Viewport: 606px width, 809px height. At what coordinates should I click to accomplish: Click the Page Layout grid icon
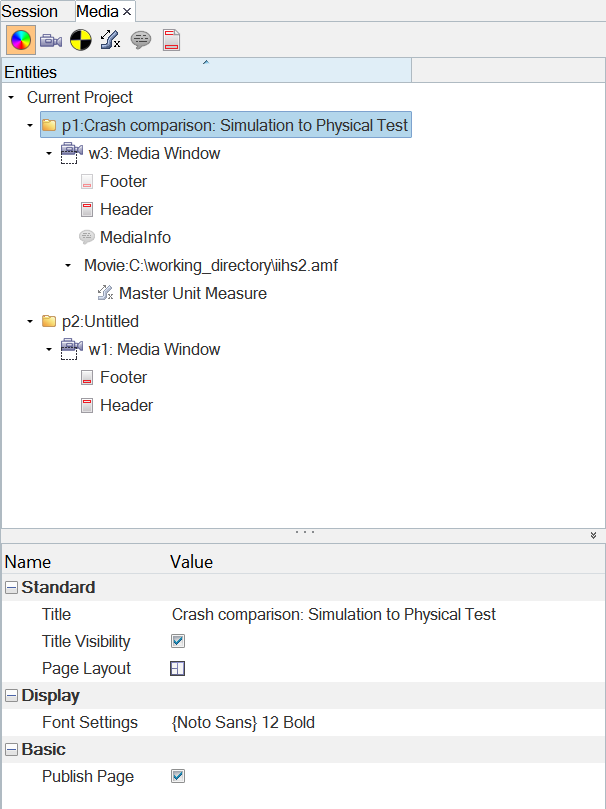(178, 669)
